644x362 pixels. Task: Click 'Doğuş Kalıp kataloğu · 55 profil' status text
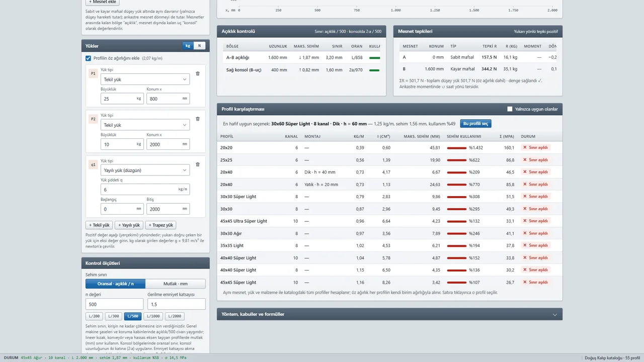612,358
